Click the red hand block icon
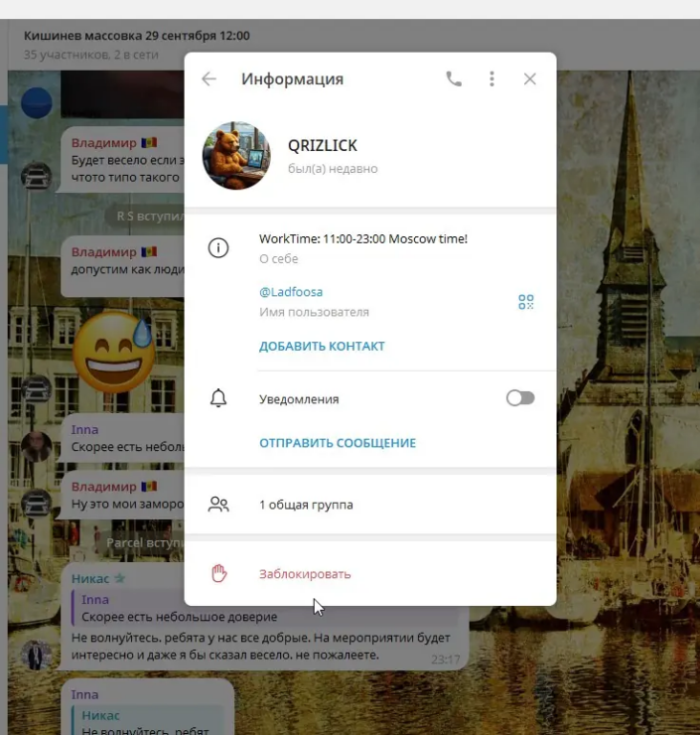 [x=218, y=574]
